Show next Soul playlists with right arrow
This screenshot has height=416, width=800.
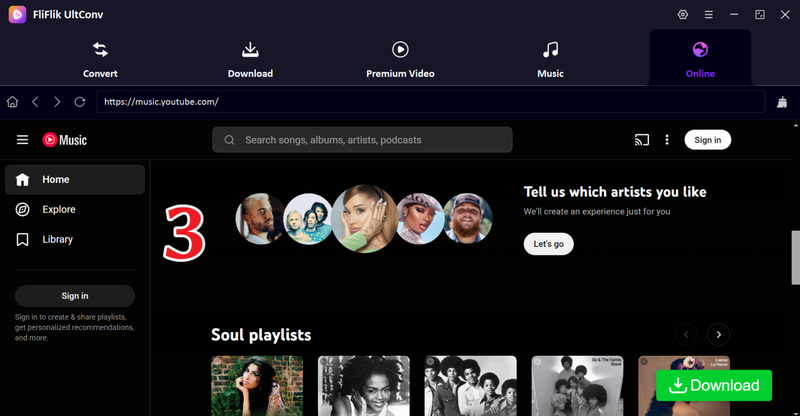(718, 335)
